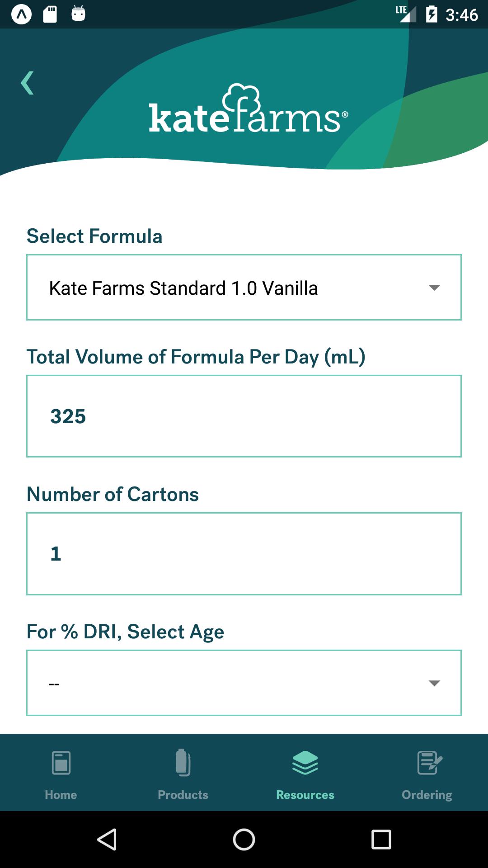The width and height of the screenshot is (488, 868).
Task: Open the Ordering tab label
Action: [427, 795]
